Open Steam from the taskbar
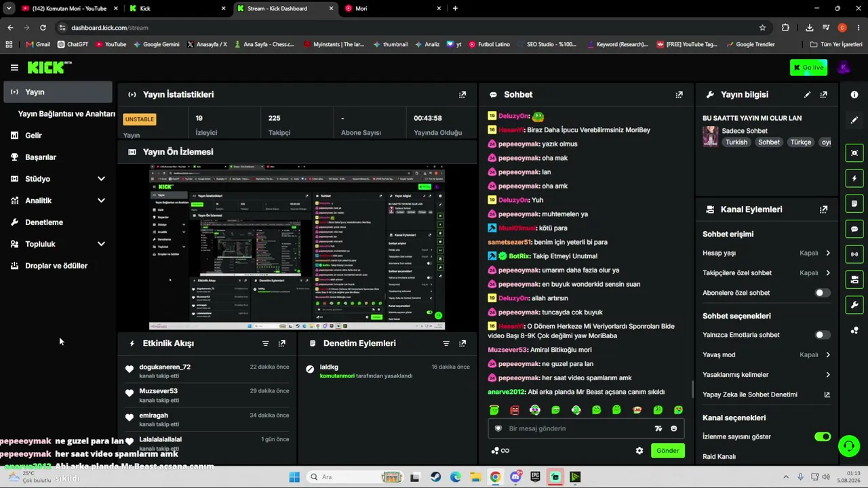 click(435, 477)
